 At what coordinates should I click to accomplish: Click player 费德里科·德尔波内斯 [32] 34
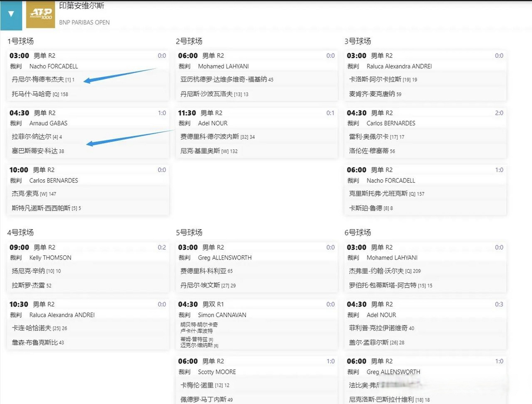tap(217, 137)
